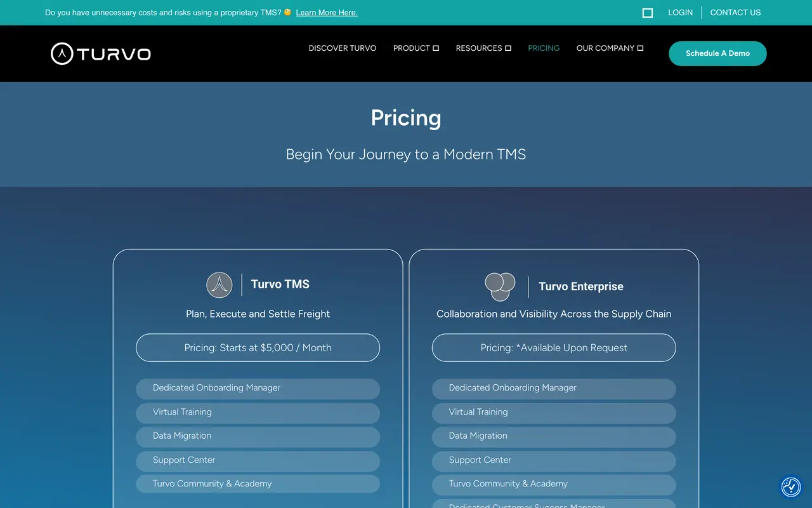
Task: Click Begin Your Journey subtitle text
Action: pyautogui.click(x=406, y=154)
